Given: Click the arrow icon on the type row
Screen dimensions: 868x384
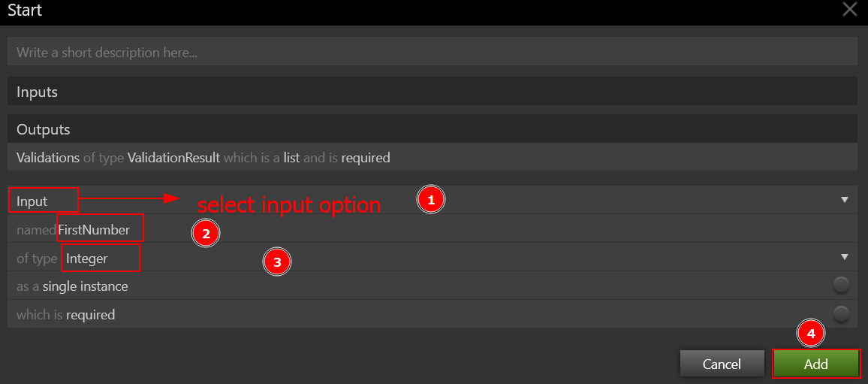Looking at the screenshot, I should click(x=845, y=257).
